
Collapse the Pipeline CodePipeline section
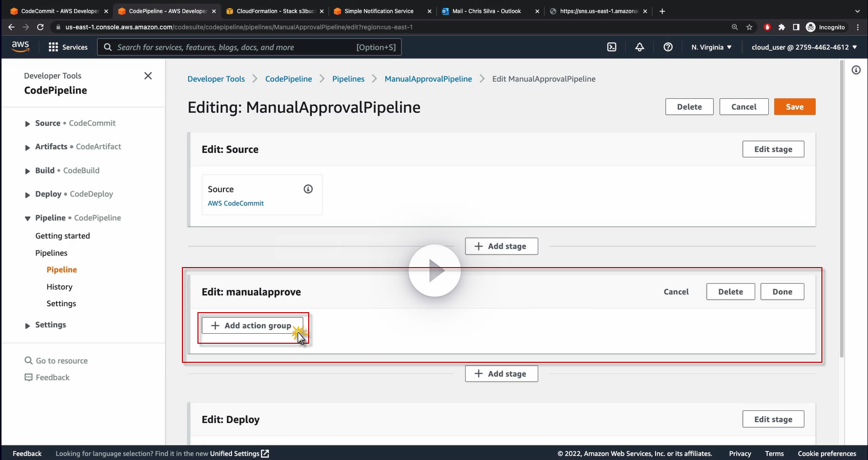[x=28, y=218]
